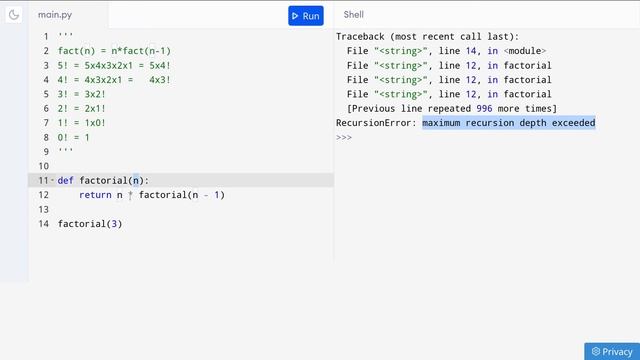
Task: Click the code line '0! = 1'
Action: (73, 138)
